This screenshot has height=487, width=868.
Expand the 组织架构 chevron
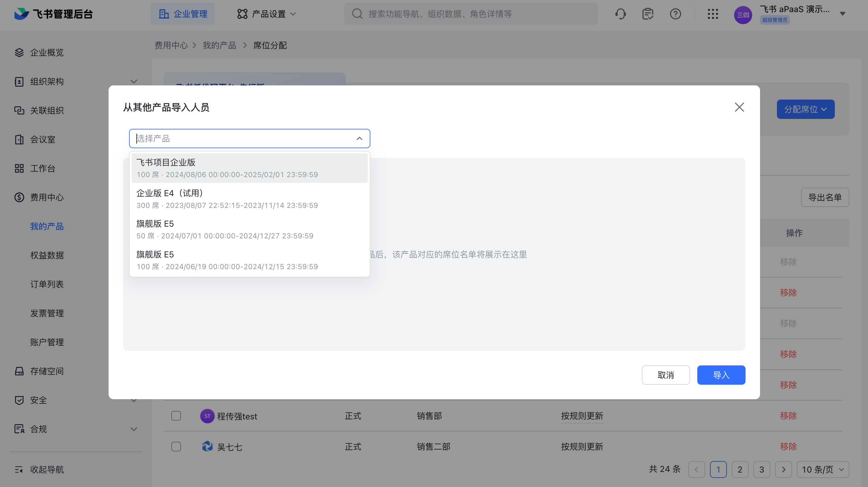click(134, 81)
